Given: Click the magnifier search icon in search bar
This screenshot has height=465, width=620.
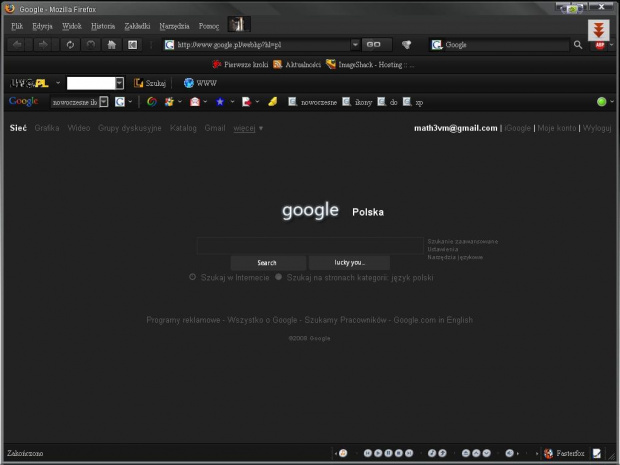Looking at the screenshot, I should point(578,45).
